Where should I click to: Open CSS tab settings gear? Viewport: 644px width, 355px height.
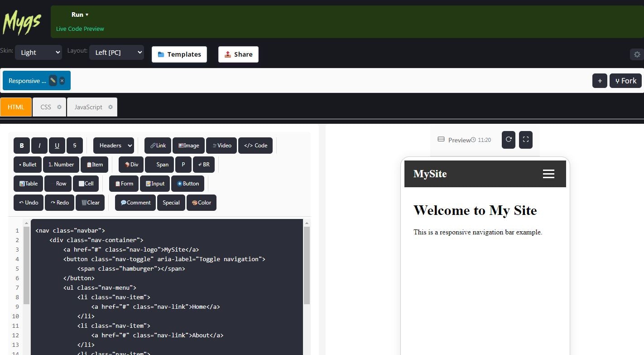[x=59, y=107]
